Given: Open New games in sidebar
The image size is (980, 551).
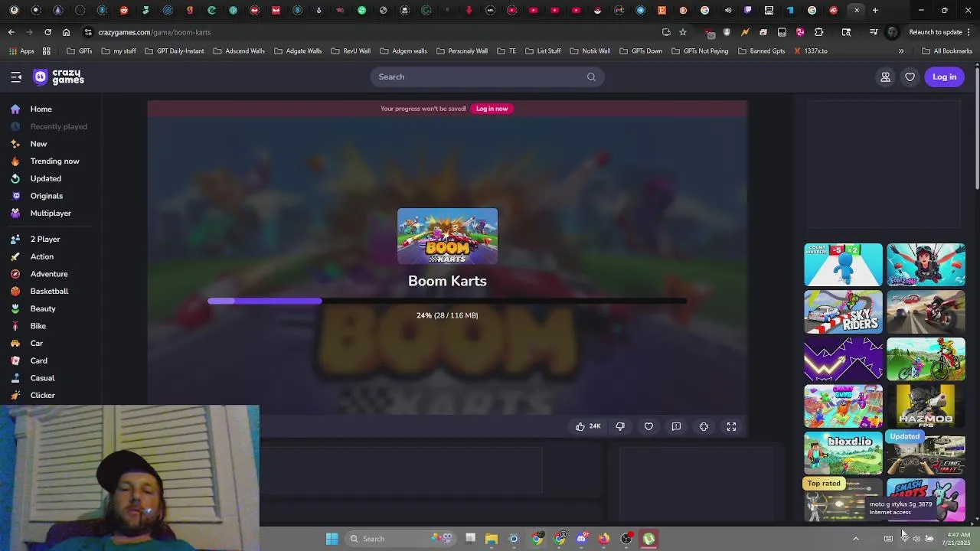Looking at the screenshot, I should (38, 144).
